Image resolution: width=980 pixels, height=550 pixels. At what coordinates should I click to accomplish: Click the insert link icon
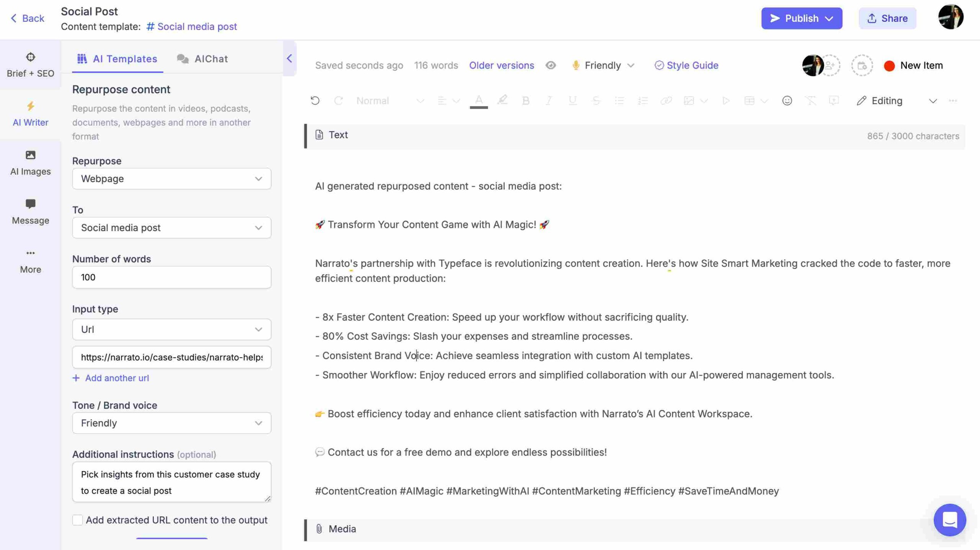666,100
